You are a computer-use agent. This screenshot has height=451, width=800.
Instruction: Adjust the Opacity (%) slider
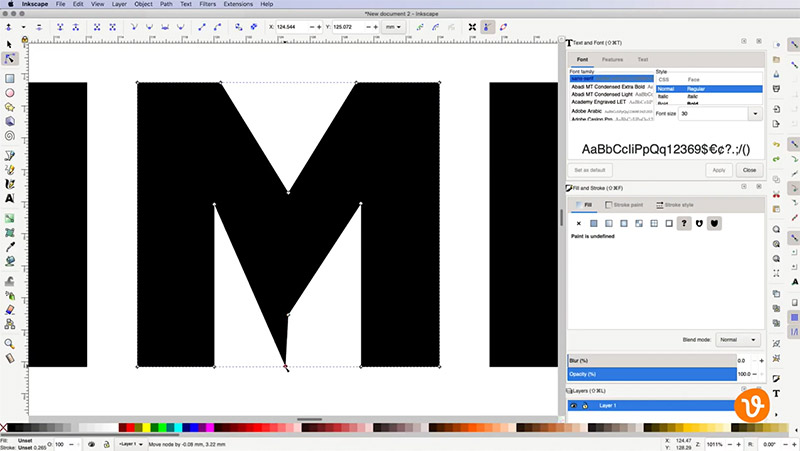(652, 374)
